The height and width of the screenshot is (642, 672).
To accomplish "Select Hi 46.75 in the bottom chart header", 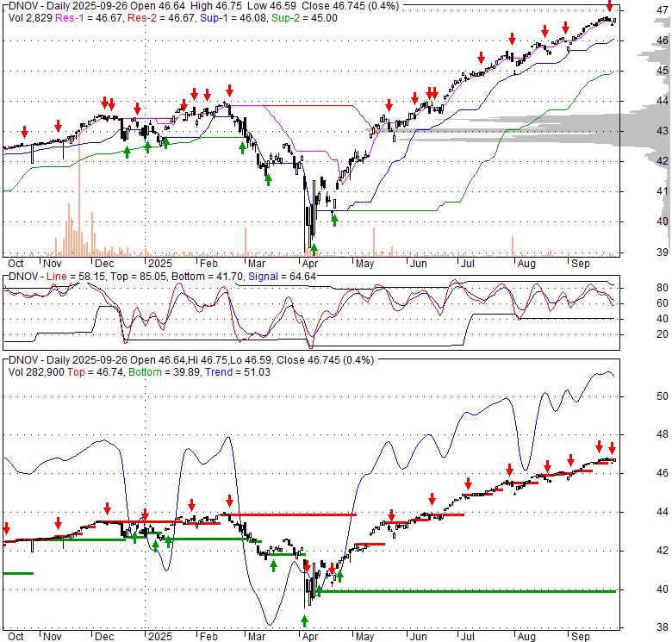I will point(208,360).
